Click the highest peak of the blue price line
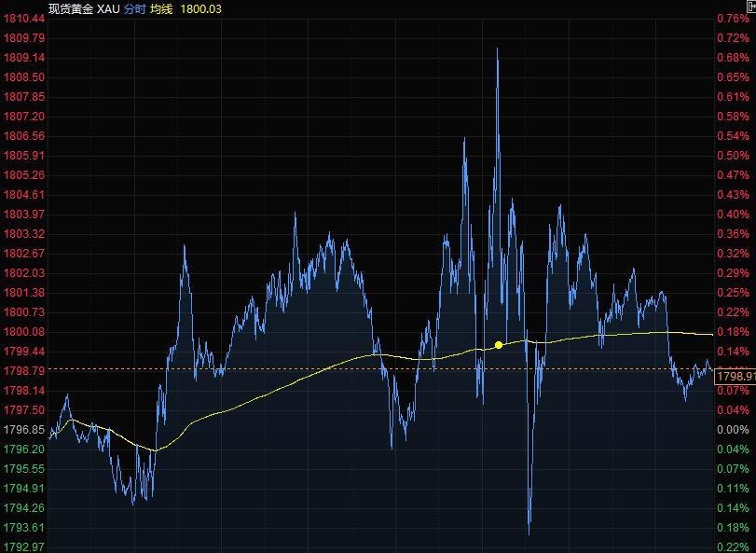This screenshot has height=553, width=756. click(x=497, y=48)
